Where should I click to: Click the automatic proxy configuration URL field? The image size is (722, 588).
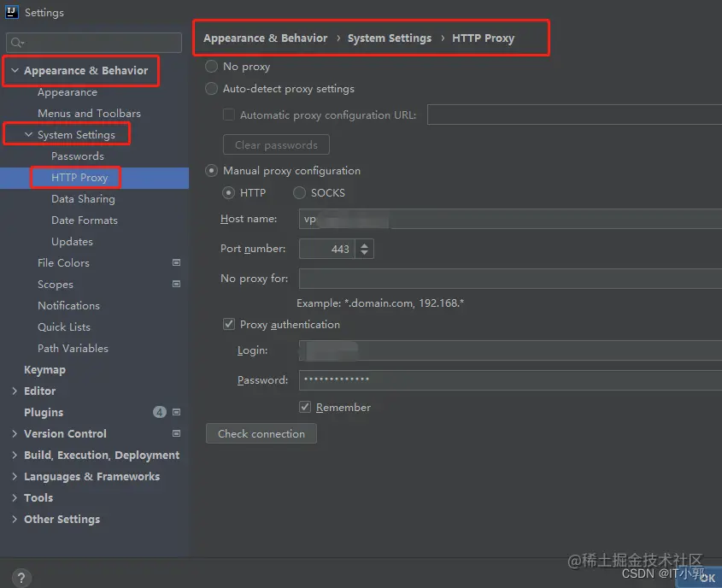(x=574, y=115)
